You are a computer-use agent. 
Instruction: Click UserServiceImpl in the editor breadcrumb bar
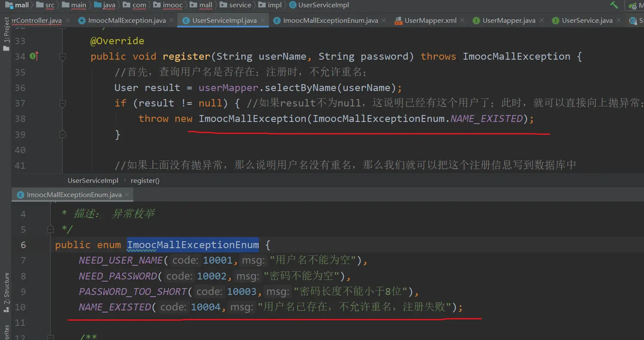[x=93, y=181]
